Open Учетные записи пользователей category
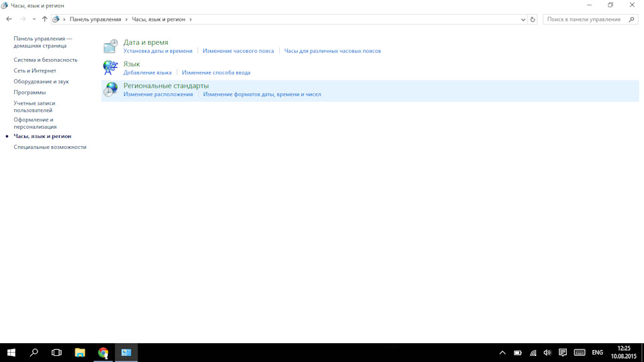Screen dimensions: 644x362 [x=34, y=107]
